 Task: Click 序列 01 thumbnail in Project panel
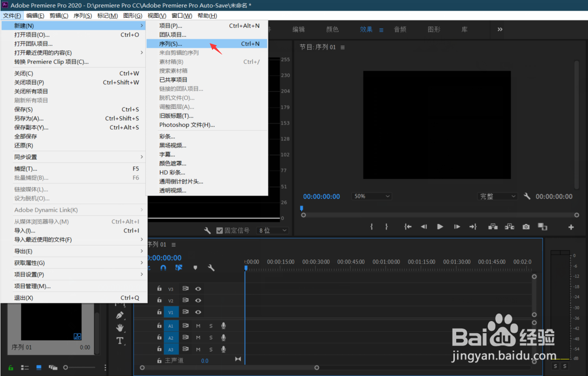51,322
